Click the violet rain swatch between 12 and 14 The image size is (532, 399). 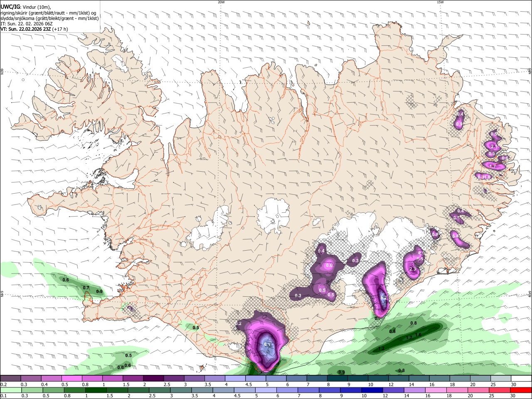(392, 390)
